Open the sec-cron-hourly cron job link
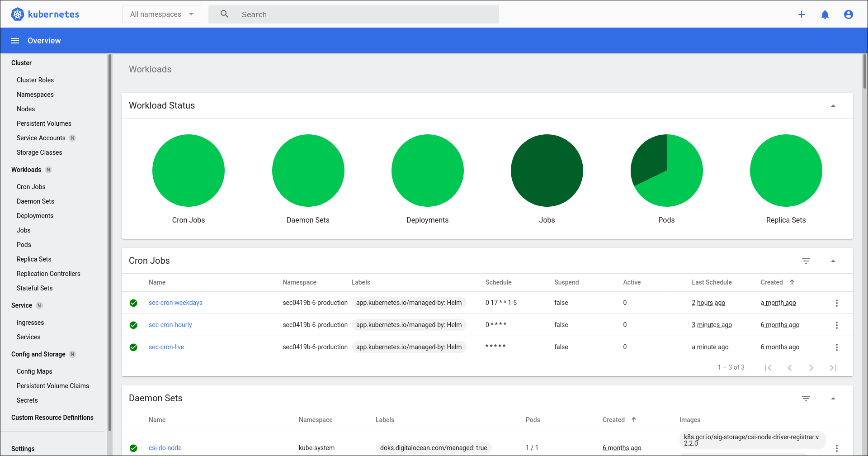868x456 pixels. 170,325
